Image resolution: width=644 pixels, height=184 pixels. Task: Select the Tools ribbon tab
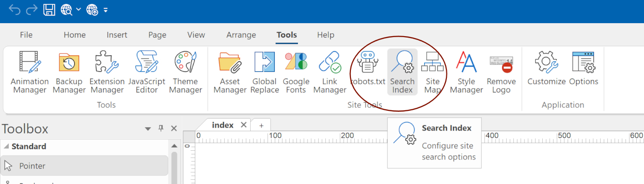pyautogui.click(x=287, y=35)
